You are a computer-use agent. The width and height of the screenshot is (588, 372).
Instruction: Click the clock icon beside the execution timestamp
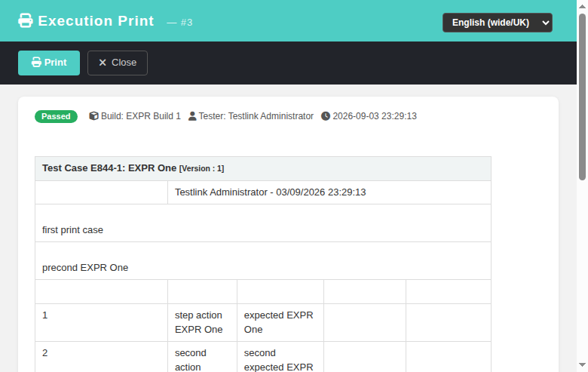pos(326,116)
